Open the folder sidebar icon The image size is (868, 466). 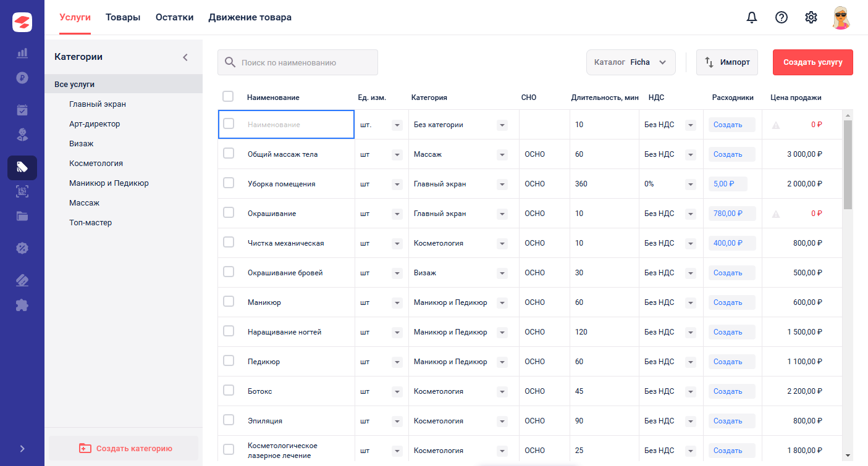pos(22,216)
